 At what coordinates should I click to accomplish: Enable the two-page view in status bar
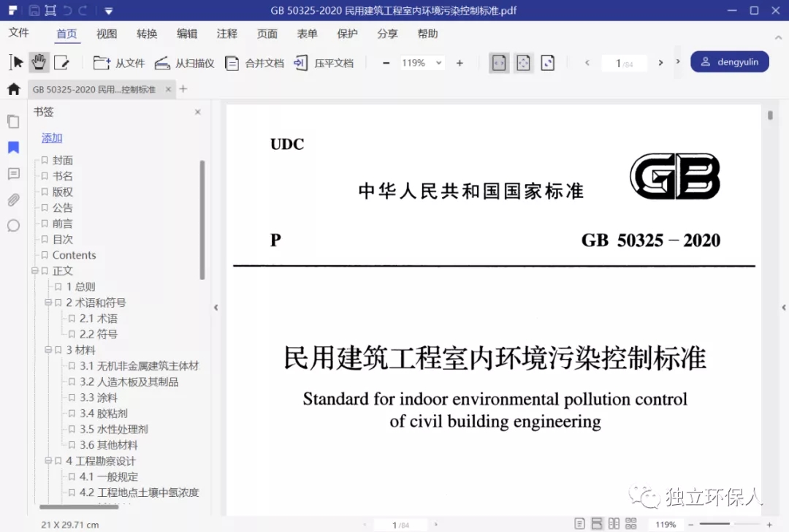614,524
